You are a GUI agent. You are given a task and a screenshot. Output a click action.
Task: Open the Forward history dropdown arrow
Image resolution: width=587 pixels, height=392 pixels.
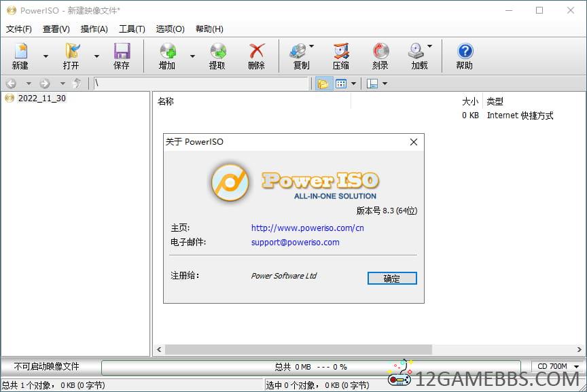coord(63,83)
